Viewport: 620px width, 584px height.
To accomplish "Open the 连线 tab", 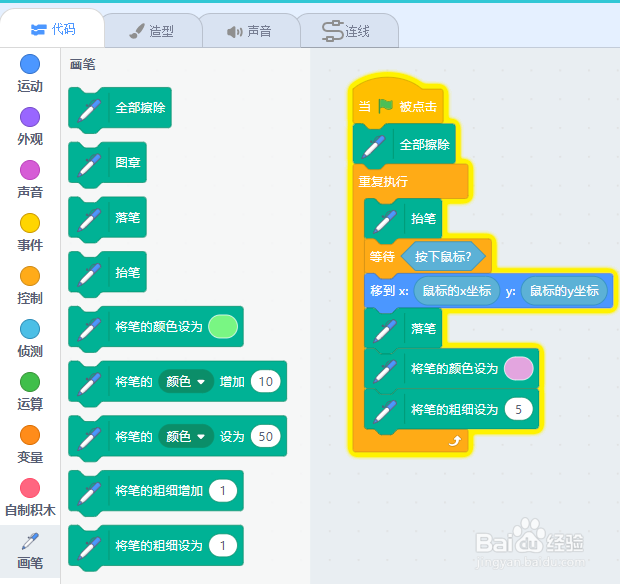I will pyautogui.click(x=348, y=31).
